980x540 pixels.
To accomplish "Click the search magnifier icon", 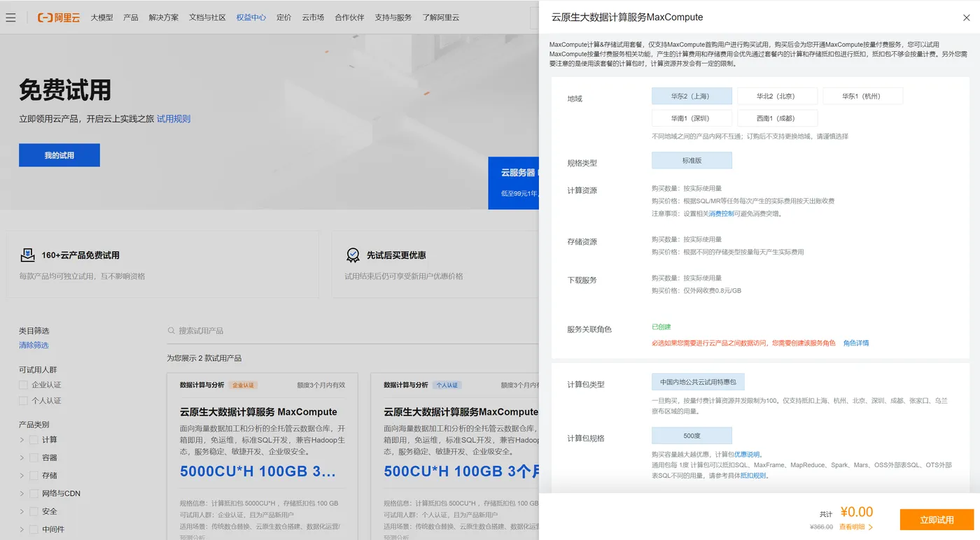I will [x=171, y=331].
